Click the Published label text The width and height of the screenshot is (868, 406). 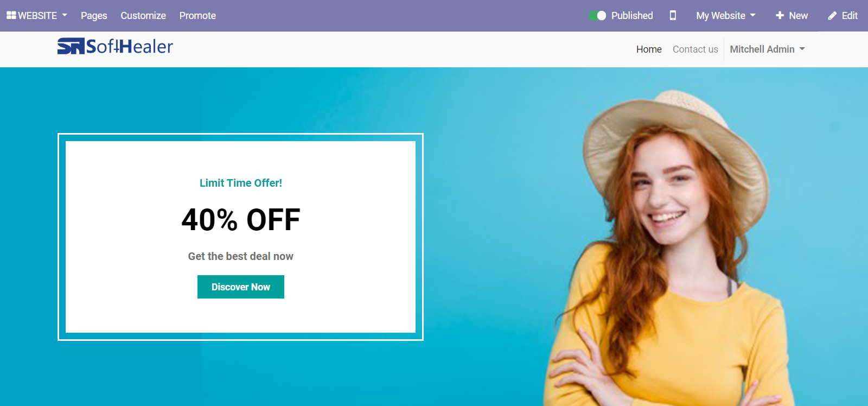pos(632,16)
